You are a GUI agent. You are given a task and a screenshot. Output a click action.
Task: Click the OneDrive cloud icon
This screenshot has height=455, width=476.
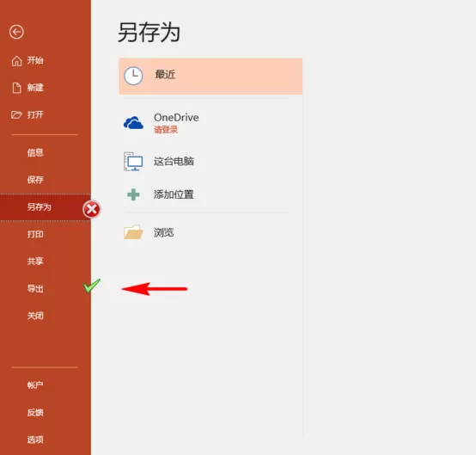click(133, 123)
